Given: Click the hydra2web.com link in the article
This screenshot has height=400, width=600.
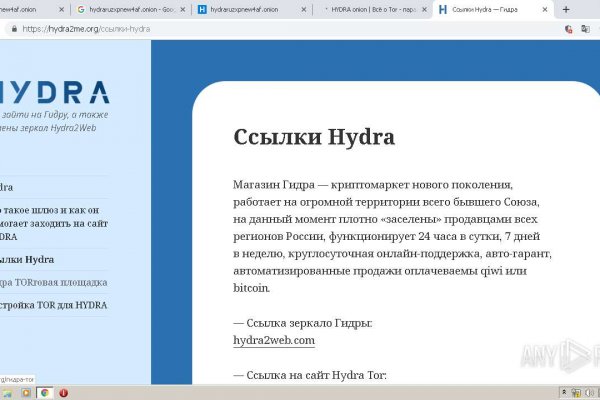Looking at the screenshot, I should pyautogui.click(x=273, y=340).
